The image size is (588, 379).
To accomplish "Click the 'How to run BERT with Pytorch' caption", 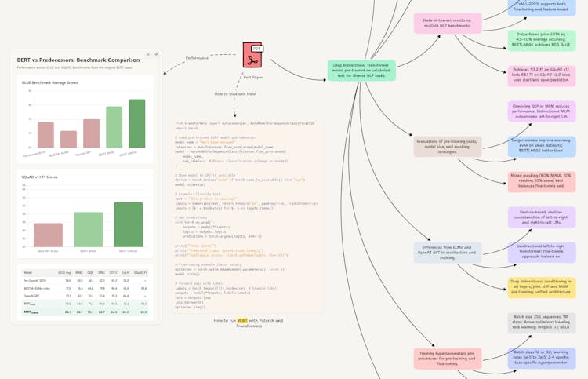I will (247, 323).
